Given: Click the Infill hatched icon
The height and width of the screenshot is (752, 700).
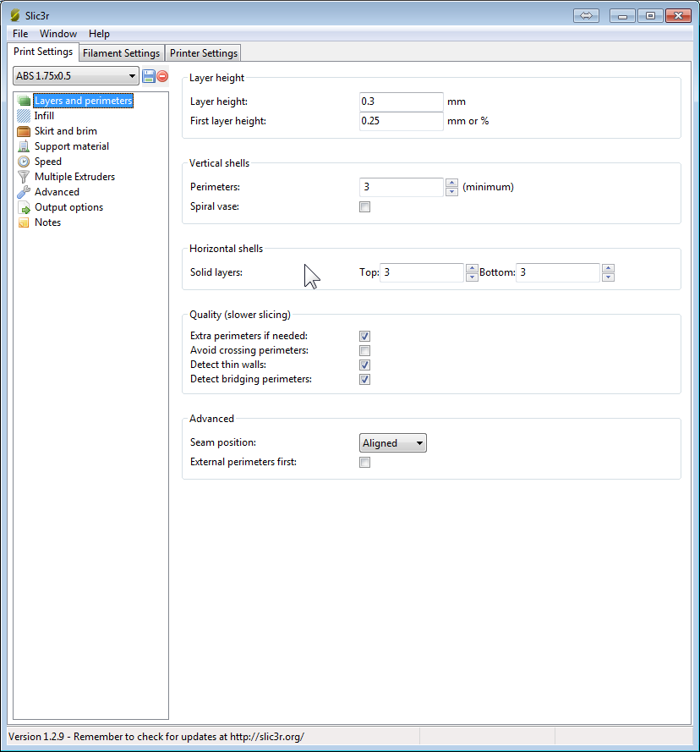Looking at the screenshot, I should coord(24,116).
